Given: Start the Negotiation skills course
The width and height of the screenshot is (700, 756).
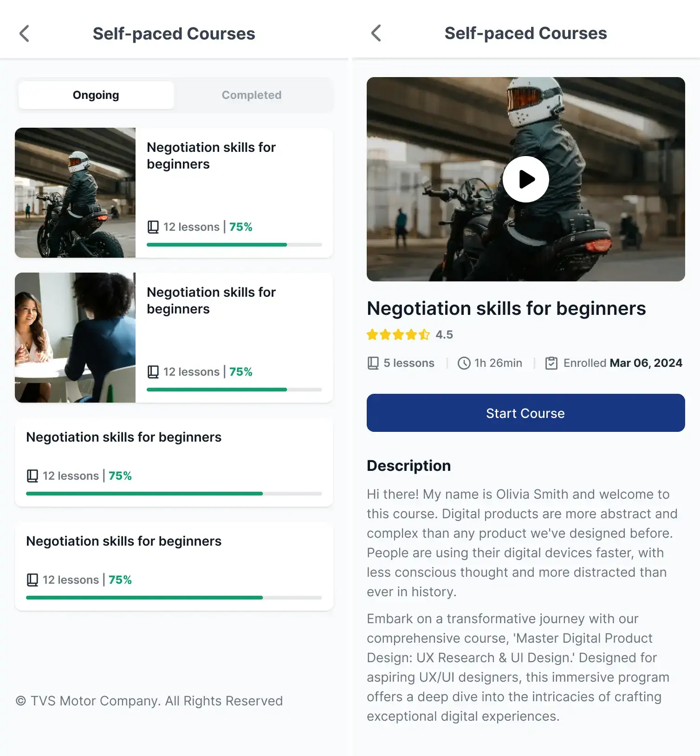Looking at the screenshot, I should 525,413.
